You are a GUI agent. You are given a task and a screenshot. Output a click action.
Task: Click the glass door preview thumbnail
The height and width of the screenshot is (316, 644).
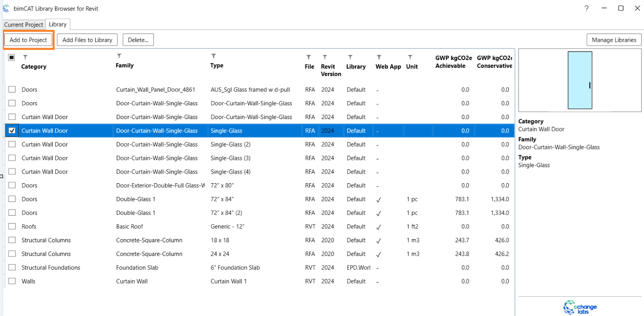580,80
